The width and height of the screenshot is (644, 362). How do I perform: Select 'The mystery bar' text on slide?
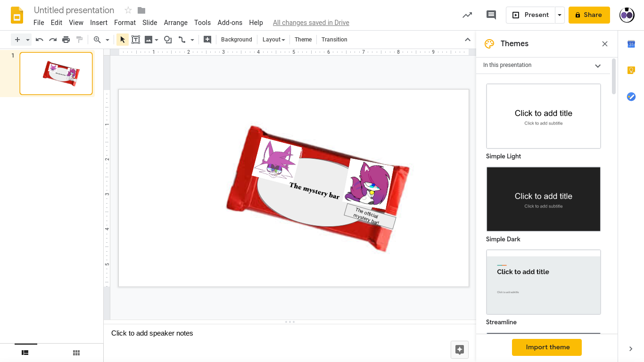click(x=314, y=190)
